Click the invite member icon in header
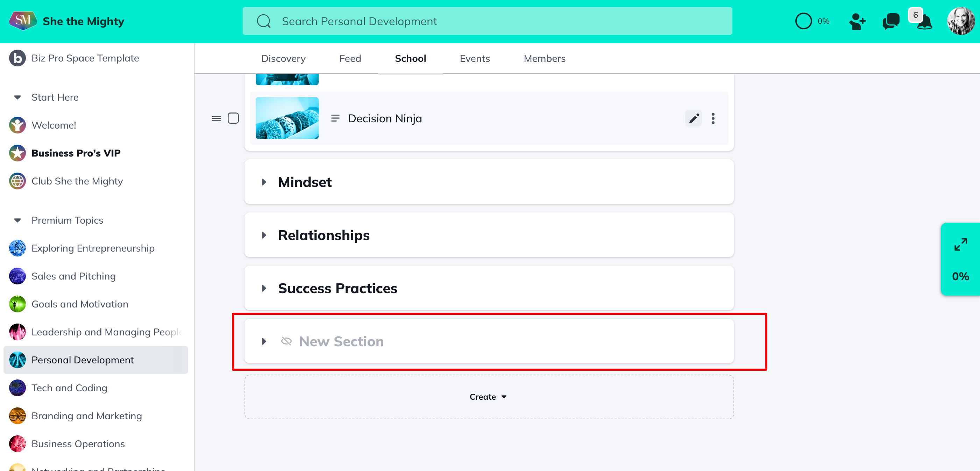The height and width of the screenshot is (471, 980). (x=857, y=21)
